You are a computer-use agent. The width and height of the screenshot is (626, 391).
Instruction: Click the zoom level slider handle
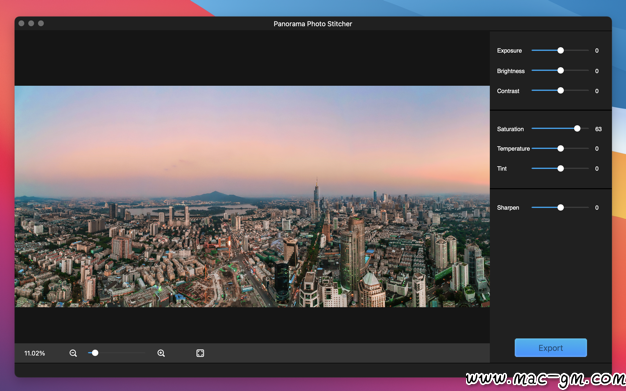pos(95,353)
